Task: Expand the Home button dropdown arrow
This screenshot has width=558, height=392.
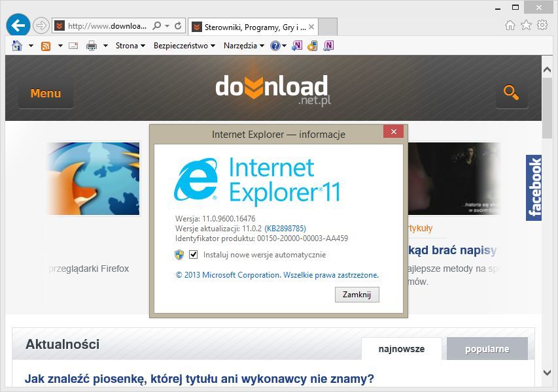Action: (31, 46)
